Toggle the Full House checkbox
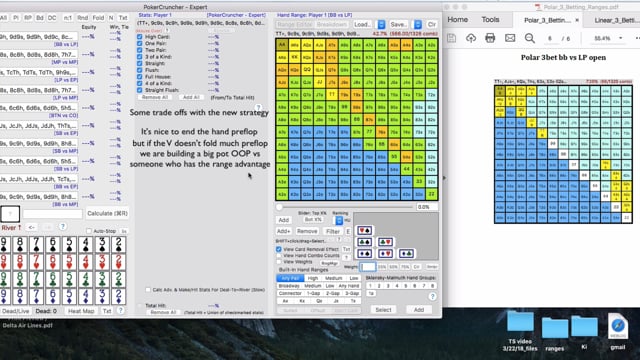Image resolution: width=640 pixels, height=360 pixels. 140,76
